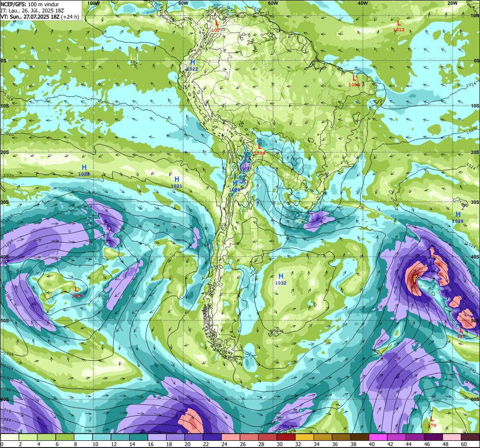The height and width of the screenshot is (448, 480).
Task: Click the 20W longitude label
Action: point(452,3)
